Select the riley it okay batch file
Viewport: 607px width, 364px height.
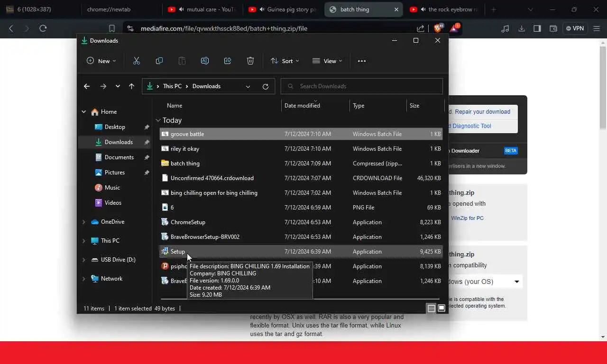(x=301, y=149)
